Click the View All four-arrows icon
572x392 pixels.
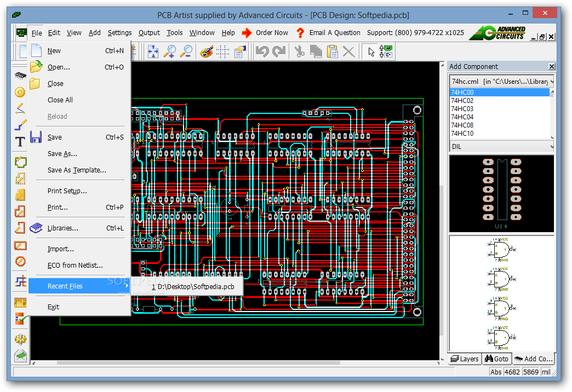tap(153, 51)
